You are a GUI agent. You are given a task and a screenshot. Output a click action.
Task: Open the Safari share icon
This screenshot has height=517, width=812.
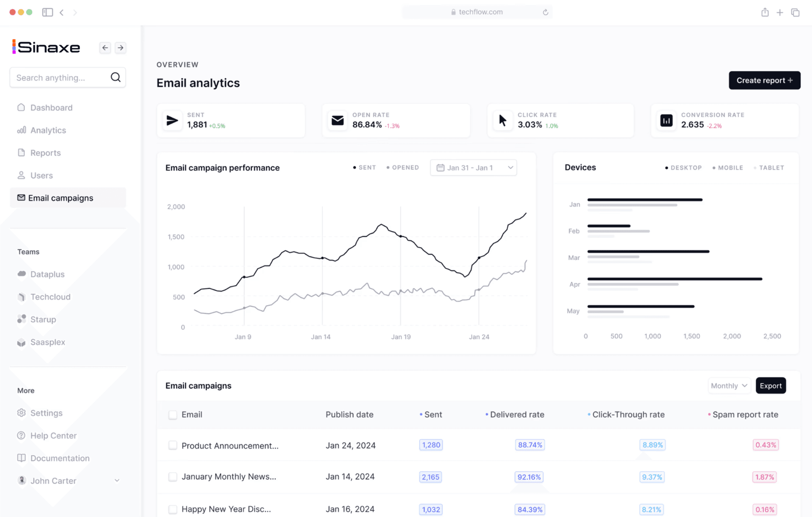[765, 12]
